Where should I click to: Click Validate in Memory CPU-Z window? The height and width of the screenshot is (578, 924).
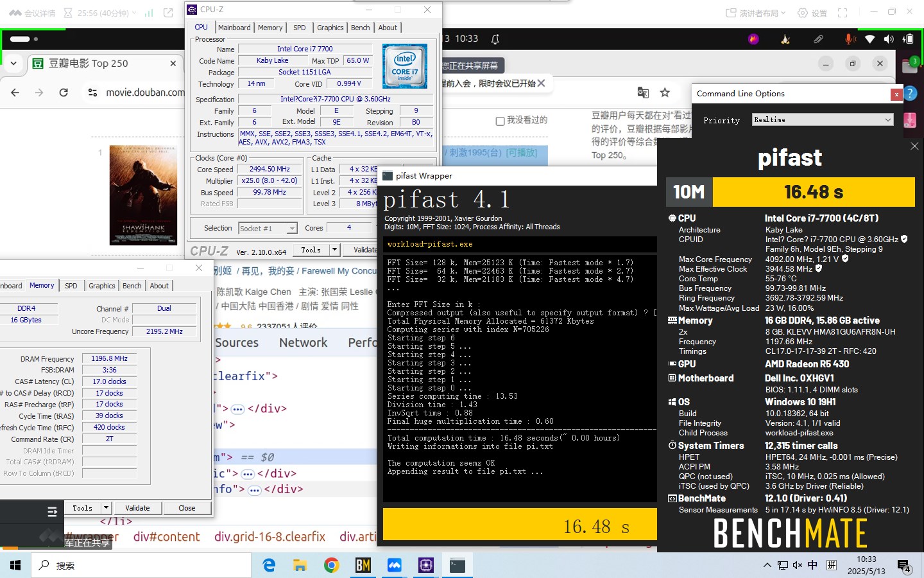(137, 508)
